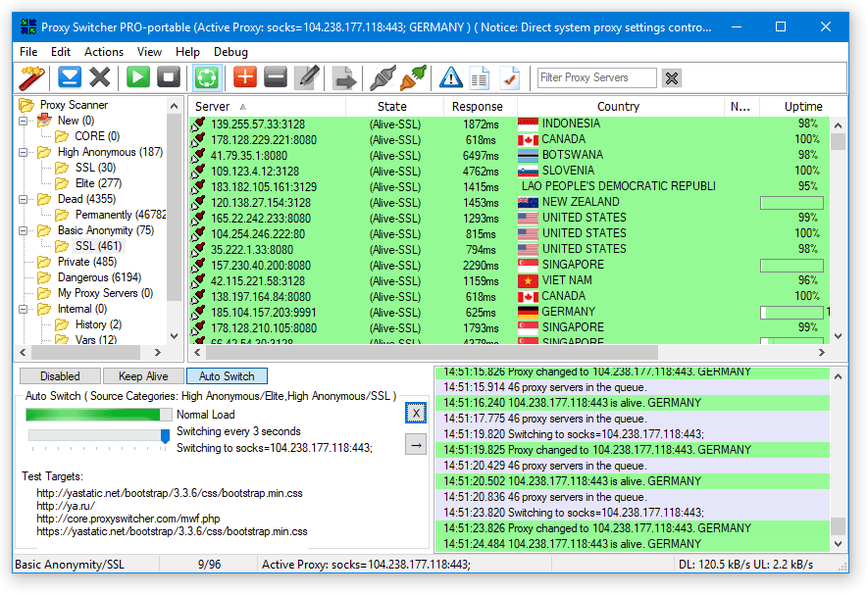
Task: Select proxy row 42.115.221.58:3128
Action: (x=509, y=281)
